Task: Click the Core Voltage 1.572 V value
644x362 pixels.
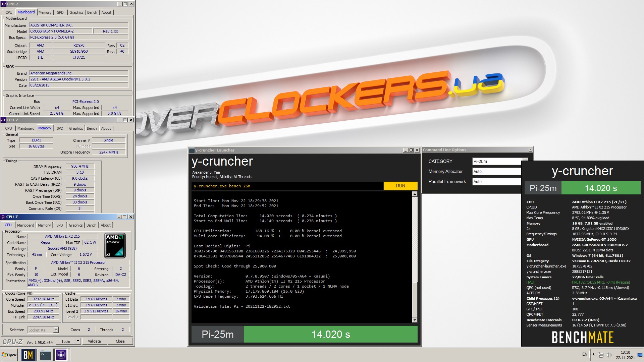Action: click(x=86, y=254)
